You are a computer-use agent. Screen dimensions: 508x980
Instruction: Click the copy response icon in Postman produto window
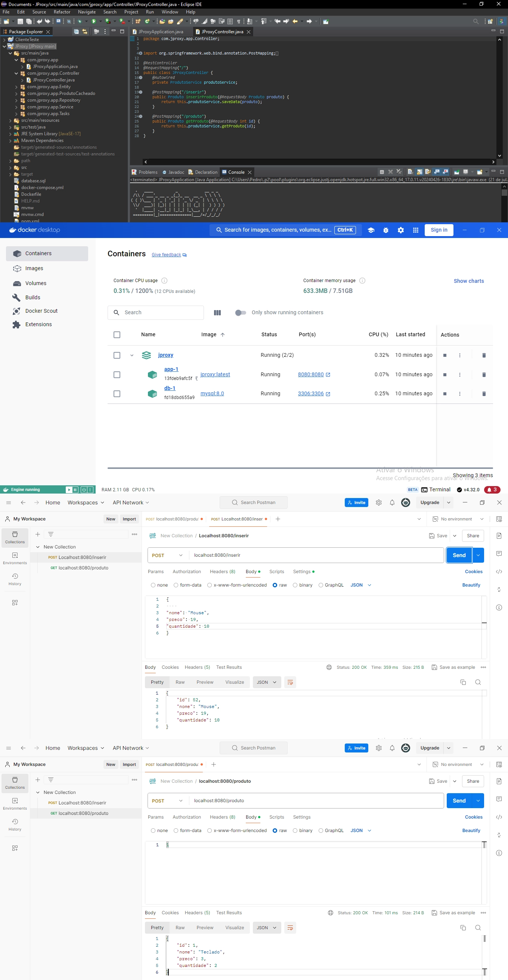[463, 927]
